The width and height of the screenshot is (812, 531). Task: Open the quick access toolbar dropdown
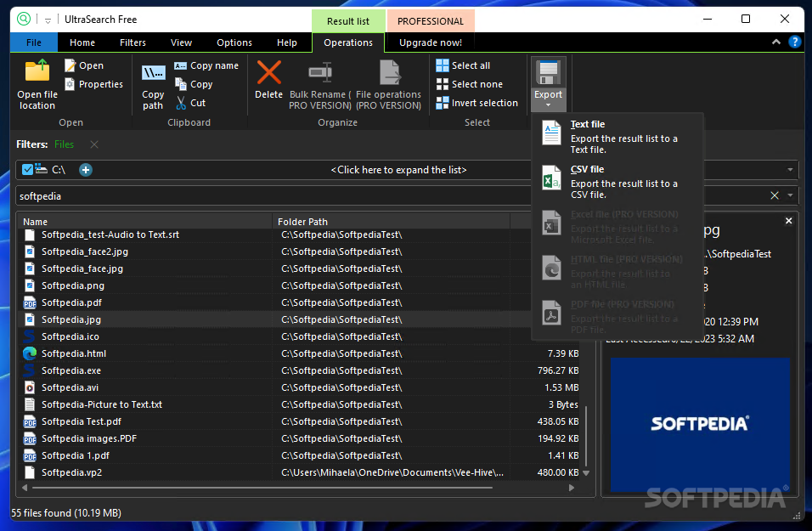48,20
